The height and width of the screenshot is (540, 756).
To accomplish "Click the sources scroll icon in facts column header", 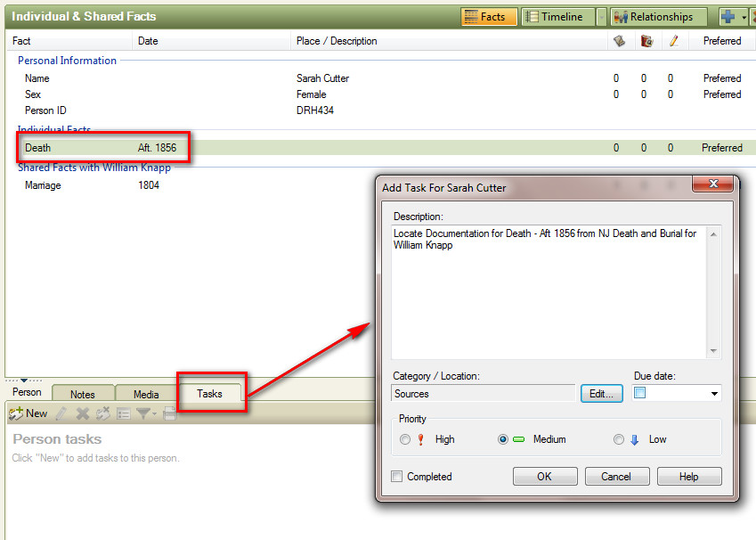I will [x=620, y=41].
